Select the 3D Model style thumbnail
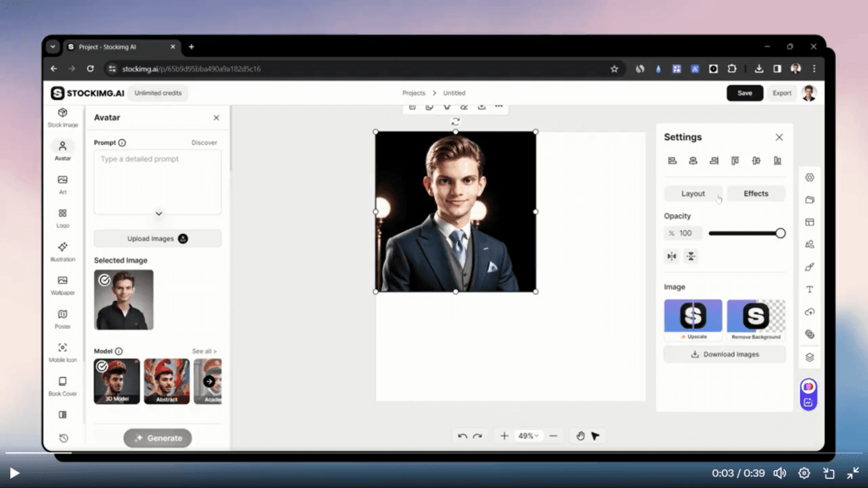 coord(117,381)
